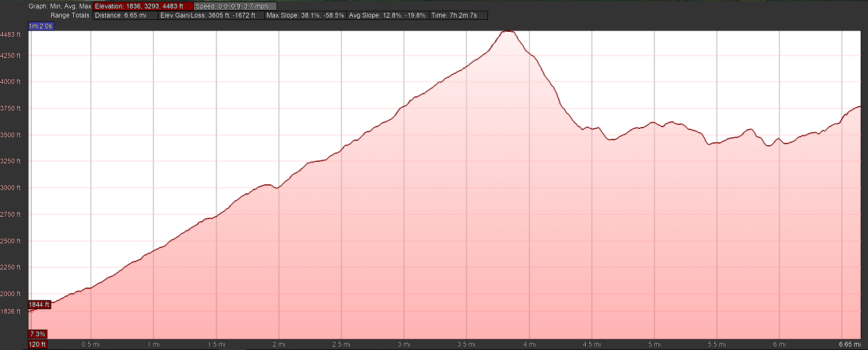Click the 3.5 mi distance label
Viewport: 868px width, 350px height.
466,344
